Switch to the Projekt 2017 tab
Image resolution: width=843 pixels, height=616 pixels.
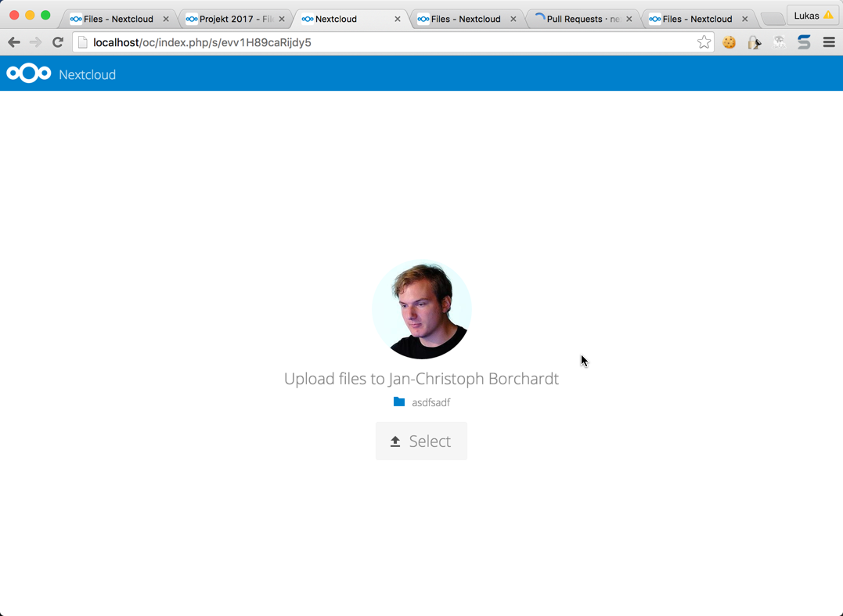234,19
